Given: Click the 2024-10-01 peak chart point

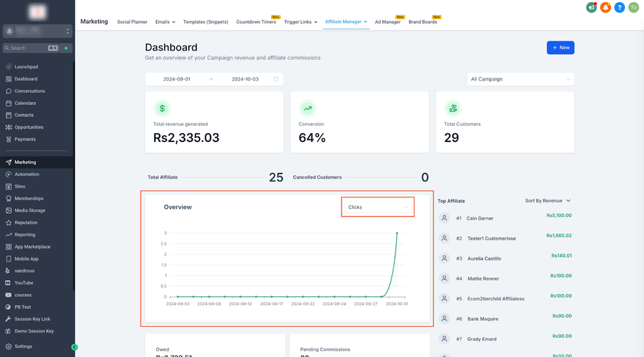Looking at the screenshot, I should pyautogui.click(x=397, y=233).
